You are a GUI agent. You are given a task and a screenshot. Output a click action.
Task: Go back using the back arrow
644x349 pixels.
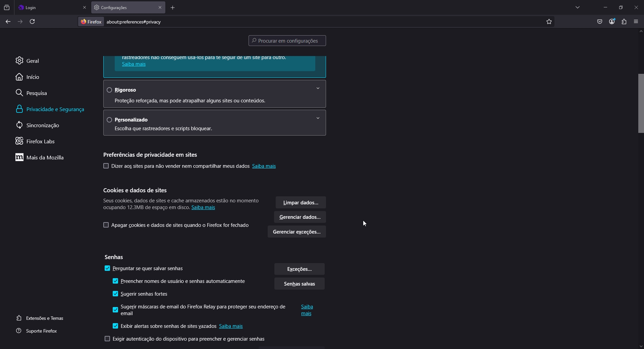pyautogui.click(x=8, y=22)
